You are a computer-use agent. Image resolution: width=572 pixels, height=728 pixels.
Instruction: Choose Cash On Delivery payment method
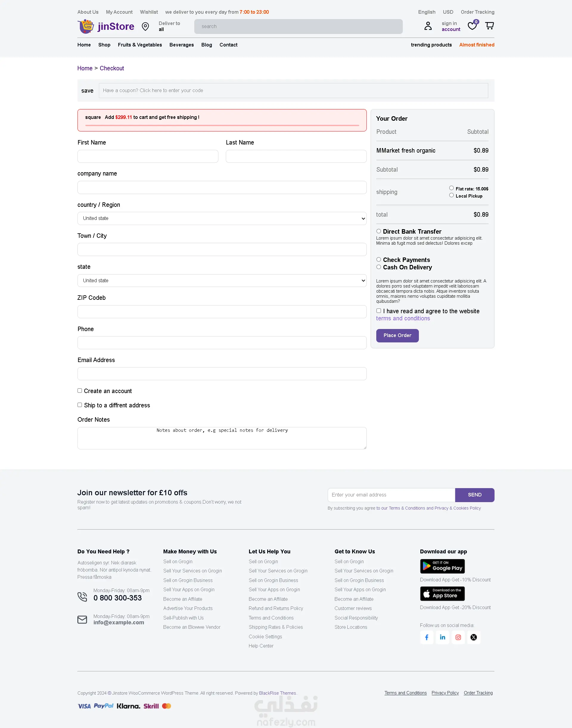click(x=379, y=267)
